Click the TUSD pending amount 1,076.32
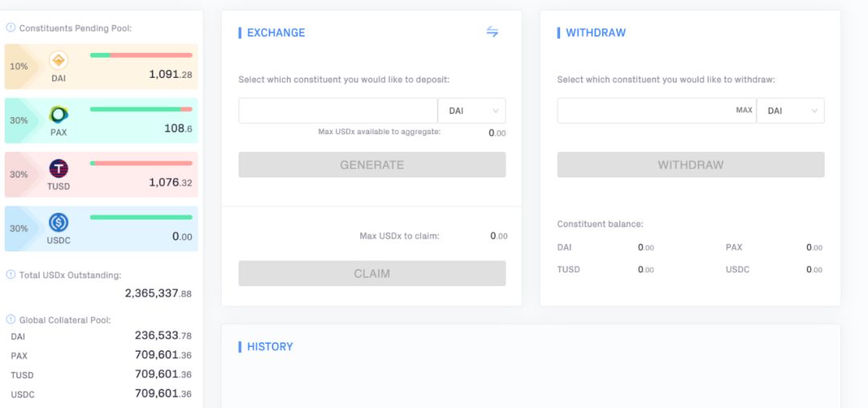The image size is (868, 408). point(170,182)
